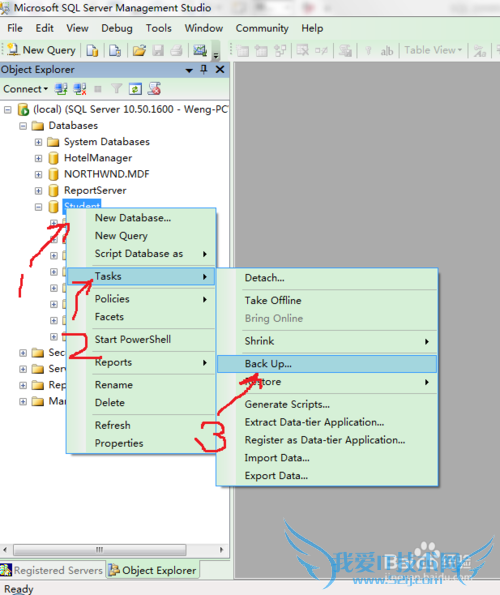Collapse the Student database node
Viewport: 500px width, 595px height.
38,207
